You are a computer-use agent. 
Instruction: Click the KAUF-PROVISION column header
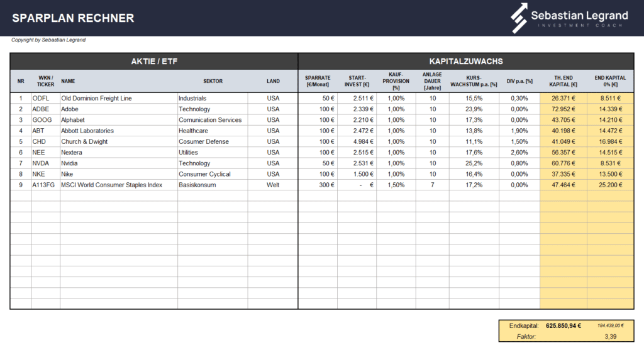(396, 81)
